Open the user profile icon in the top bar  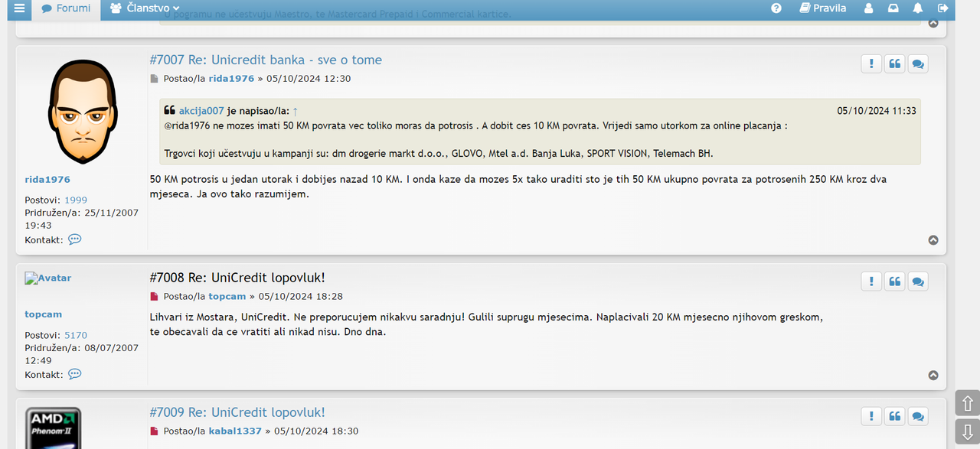pos(868,8)
